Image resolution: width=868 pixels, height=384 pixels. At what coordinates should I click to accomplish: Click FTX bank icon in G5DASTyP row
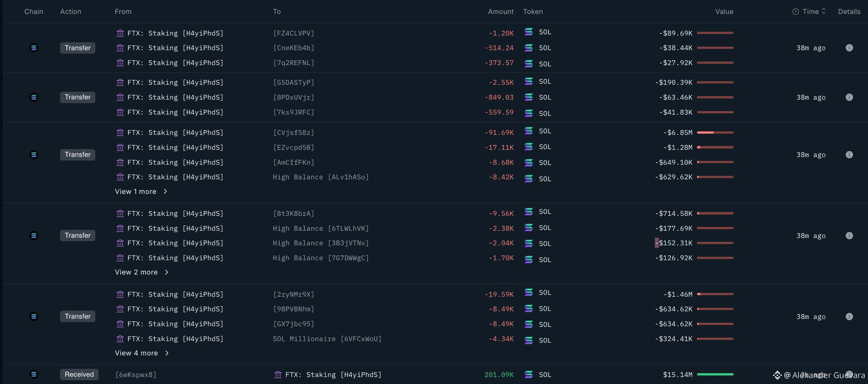click(x=120, y=82)
